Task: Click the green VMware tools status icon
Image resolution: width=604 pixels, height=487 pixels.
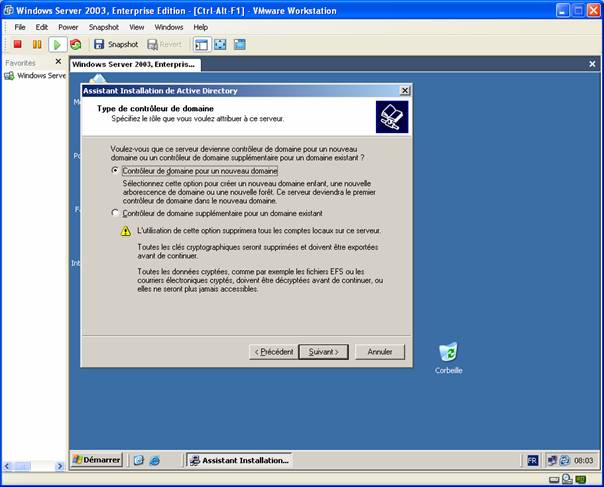Action: (x=581, y=480)
